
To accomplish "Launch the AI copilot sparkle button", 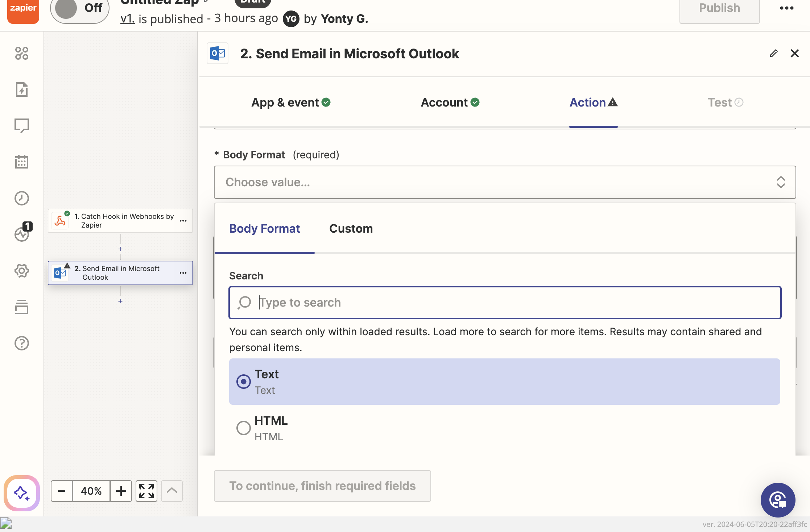I will coord(22,493).
